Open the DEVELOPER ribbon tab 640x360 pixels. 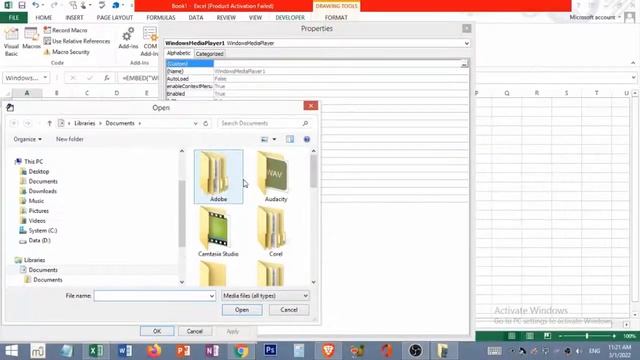point(290,18)
